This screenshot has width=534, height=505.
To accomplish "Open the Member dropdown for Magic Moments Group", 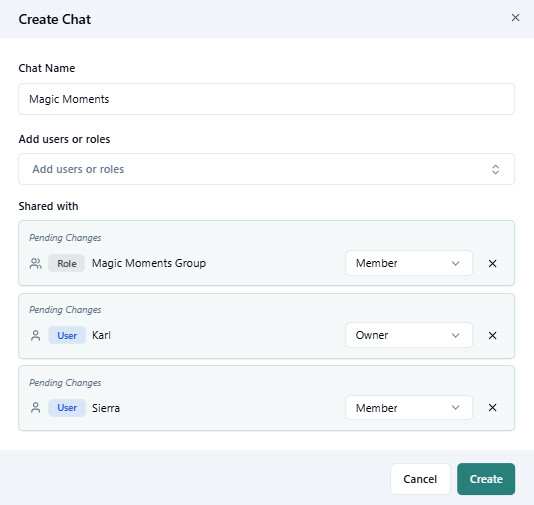I will (x=409, y=263).
